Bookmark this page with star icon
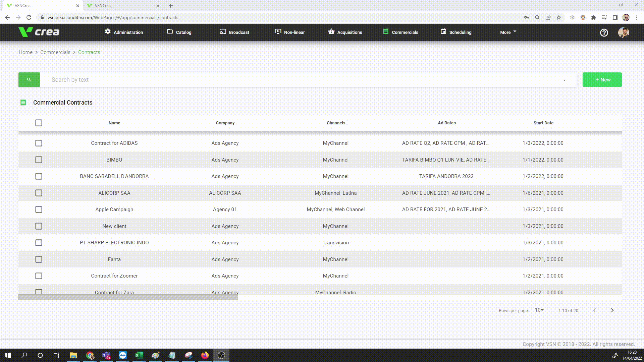This screenshot has width=644, height=362. click(559, 17)
